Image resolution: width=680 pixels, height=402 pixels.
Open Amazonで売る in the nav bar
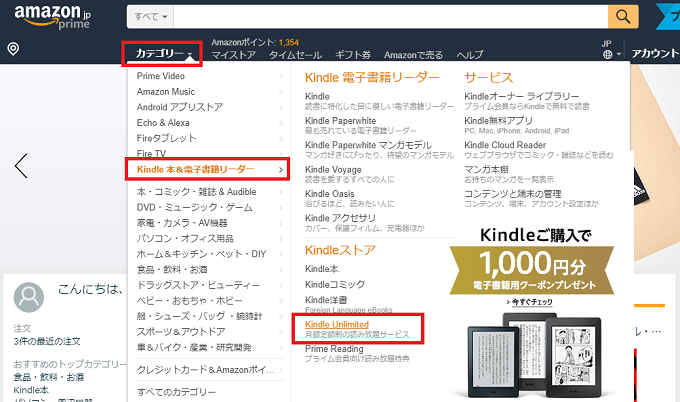click(x=413, y=55)
